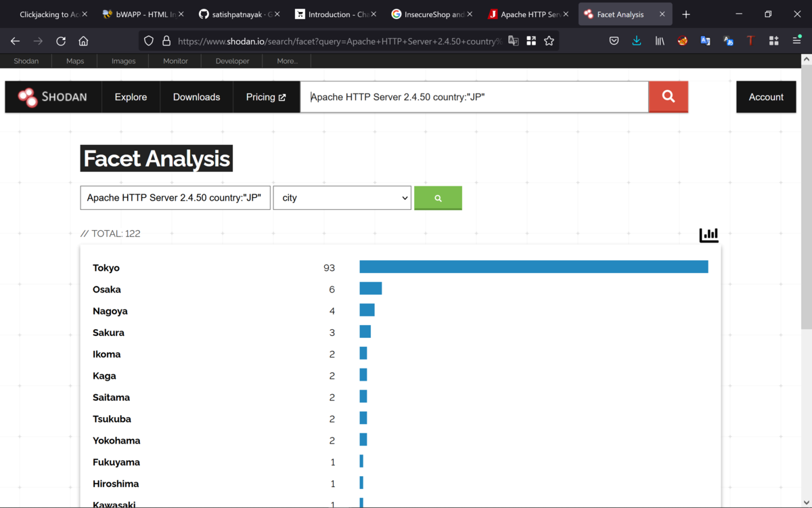Click the green facet search button
This screenshot has height=508, width=812.
[438, 198]
